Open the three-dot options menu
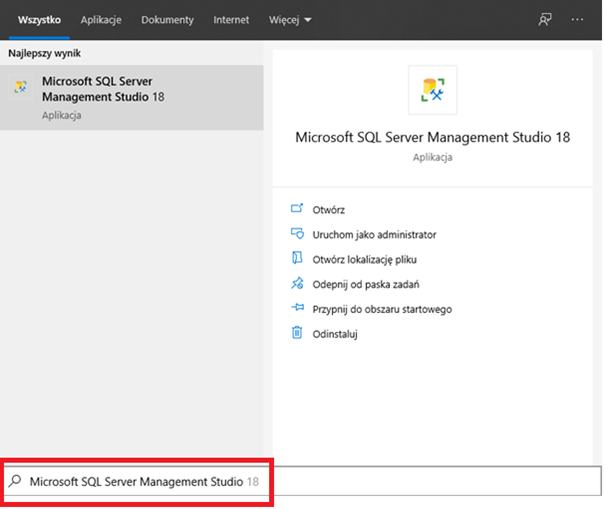Viewport: 605px width, 509px height. tap(577, 19)
